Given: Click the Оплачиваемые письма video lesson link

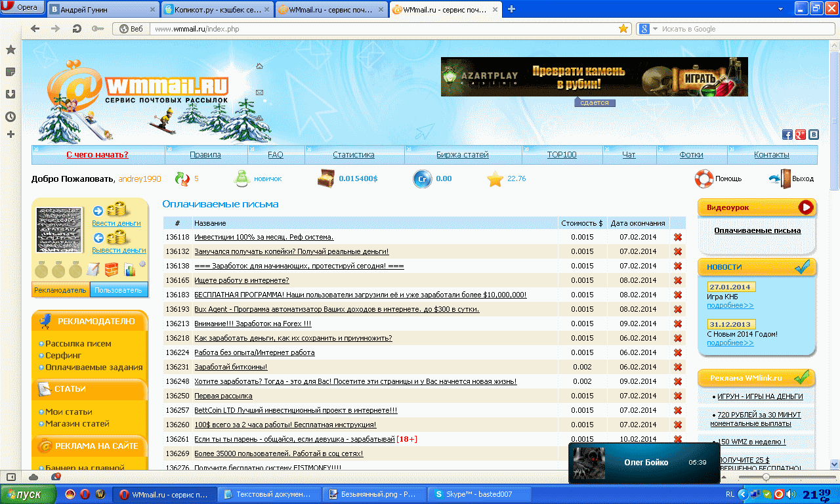Looking at the screenshot, I should pos(757,230).
